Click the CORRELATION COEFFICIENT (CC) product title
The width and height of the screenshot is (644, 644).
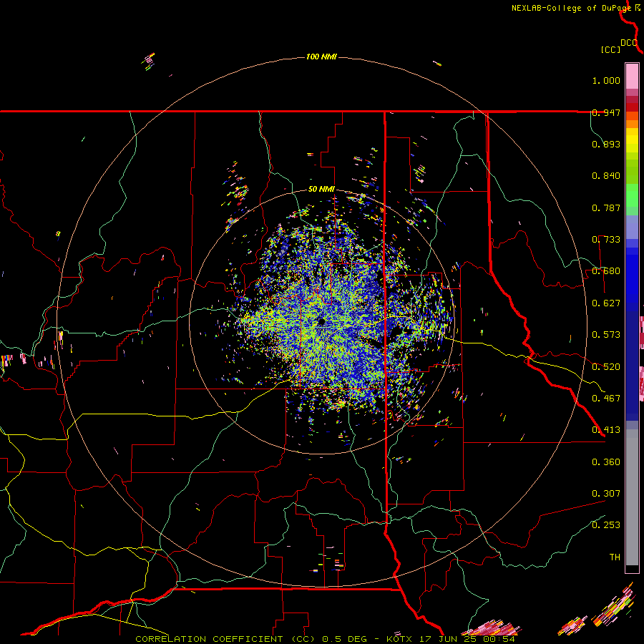225,639
